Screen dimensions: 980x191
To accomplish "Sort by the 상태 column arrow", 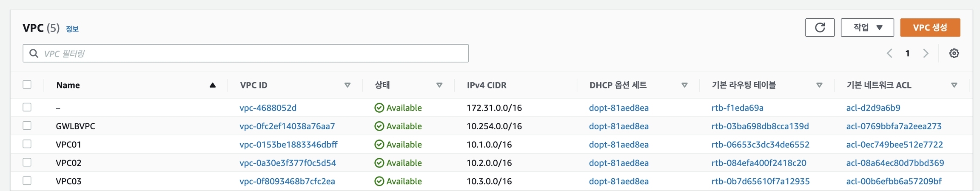I will point(439,85).
